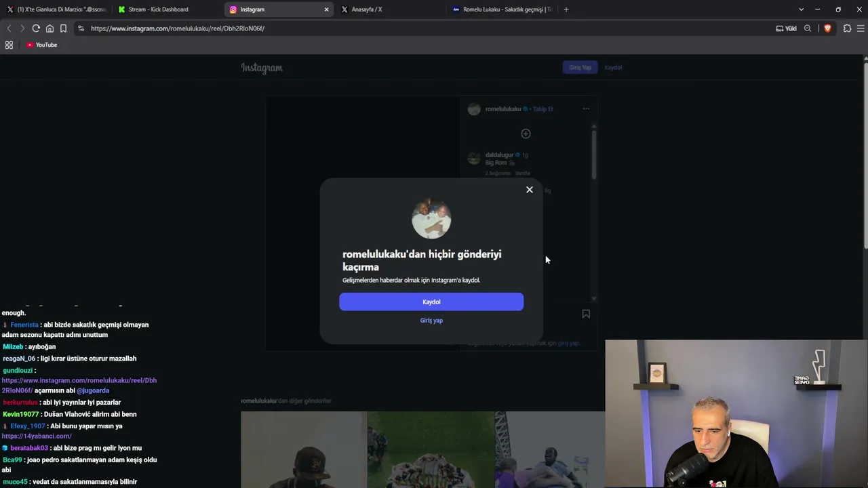Click the gundiouzi username in chat
868x488 pixels.
pyautogui.click(x=17, y=371)
